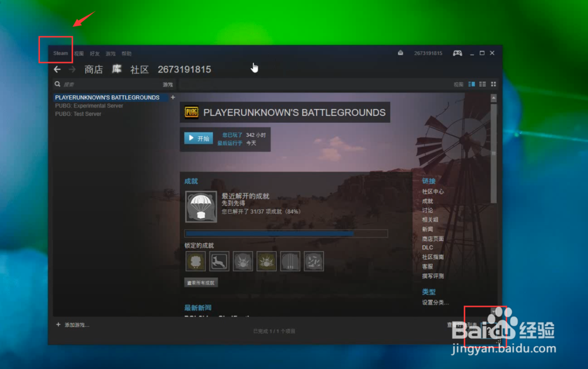Open the 客服 link
588x369 pixels.
pyautogui.click(x=427, y=266)
